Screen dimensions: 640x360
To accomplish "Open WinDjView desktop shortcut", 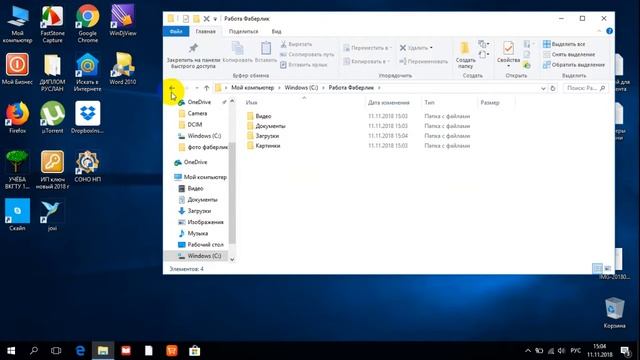I will coord(122,21).
